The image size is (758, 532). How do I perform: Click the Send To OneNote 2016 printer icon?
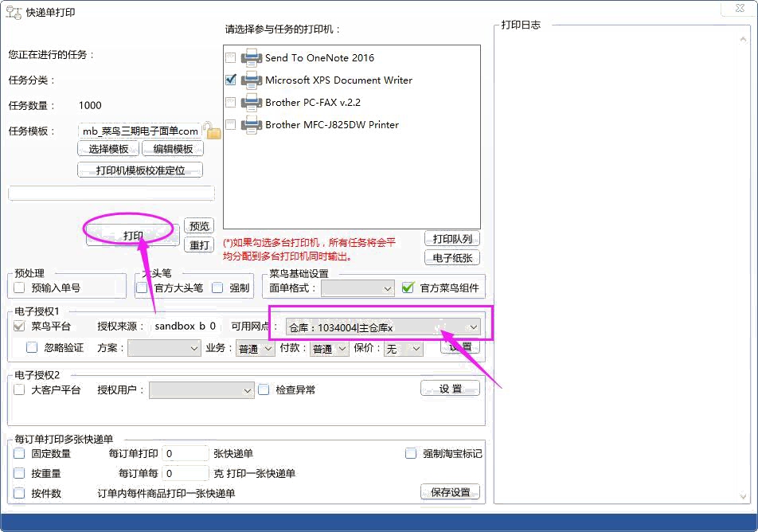pyautogui.click(x=252, y=57)
